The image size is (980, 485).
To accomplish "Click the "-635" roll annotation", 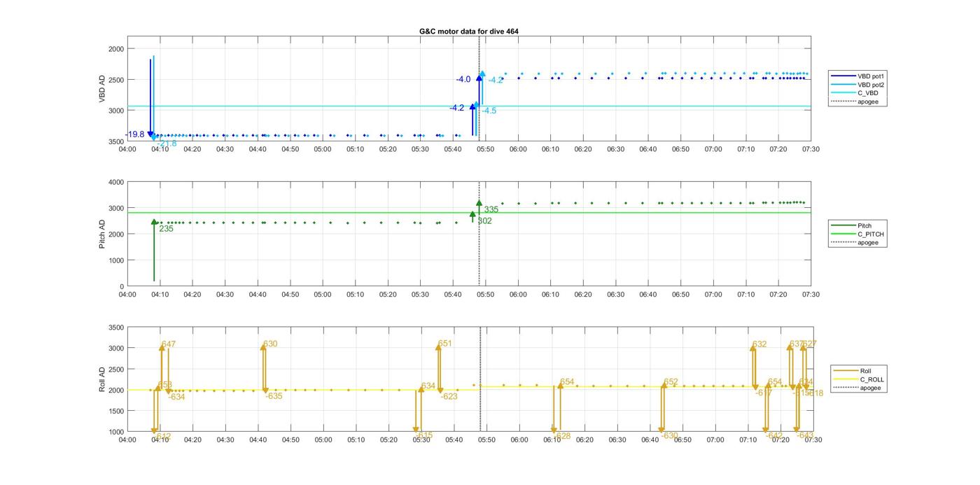I will (x=274, y=396).
